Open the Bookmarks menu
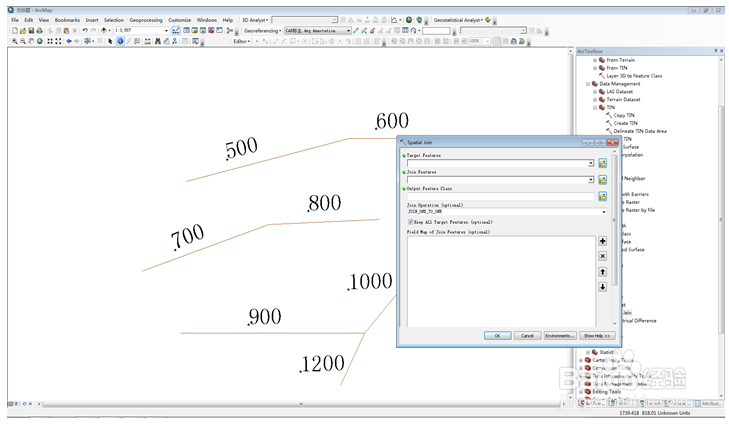This screenshot has height=427, width=729. pos(67,20)
